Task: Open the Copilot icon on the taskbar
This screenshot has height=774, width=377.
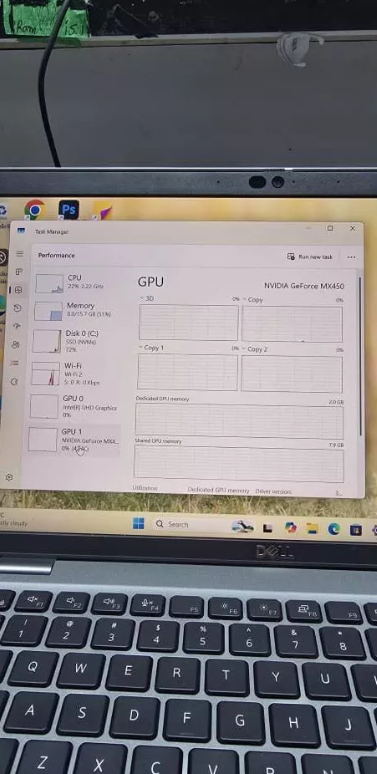Action: pos(291,528)
